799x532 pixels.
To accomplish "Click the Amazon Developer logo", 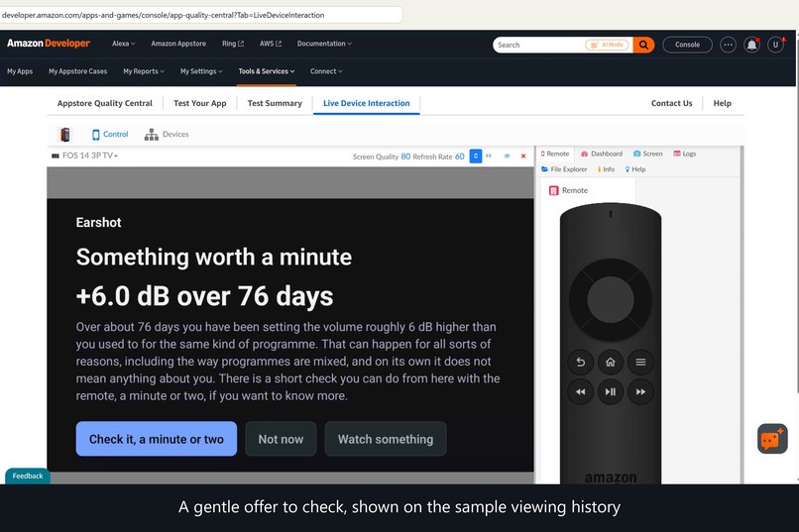I will click(x=49, y=44).
